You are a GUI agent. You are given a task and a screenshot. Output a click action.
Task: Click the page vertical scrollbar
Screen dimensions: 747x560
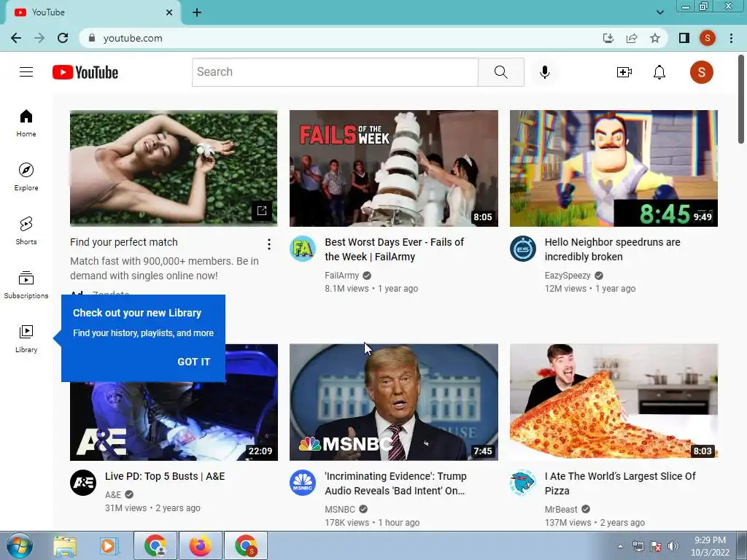(741, 99)
